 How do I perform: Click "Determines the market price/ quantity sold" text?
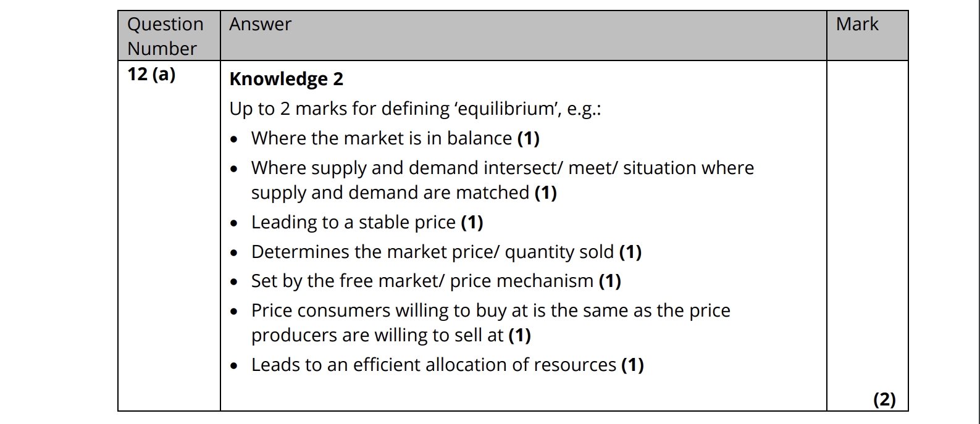[432, 252]
